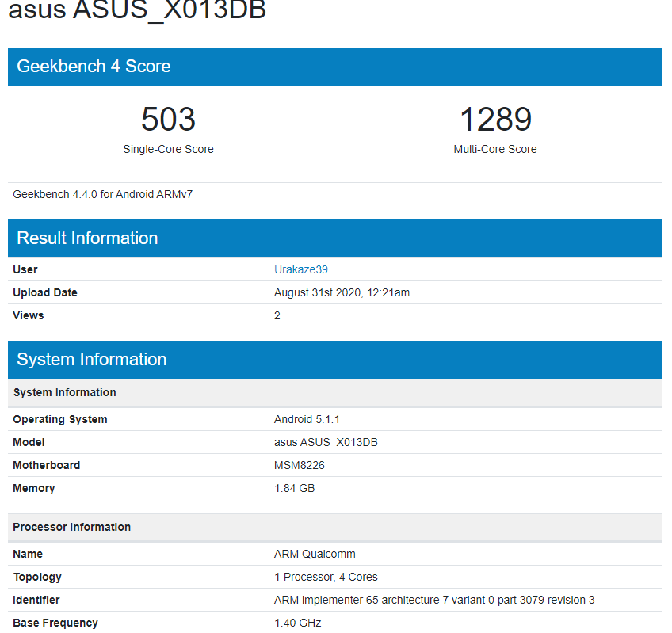The image size is (672, 633).
Task: Select the Motherboard value MSM8226
Action: pyautogui.click(x=300, y=465)
